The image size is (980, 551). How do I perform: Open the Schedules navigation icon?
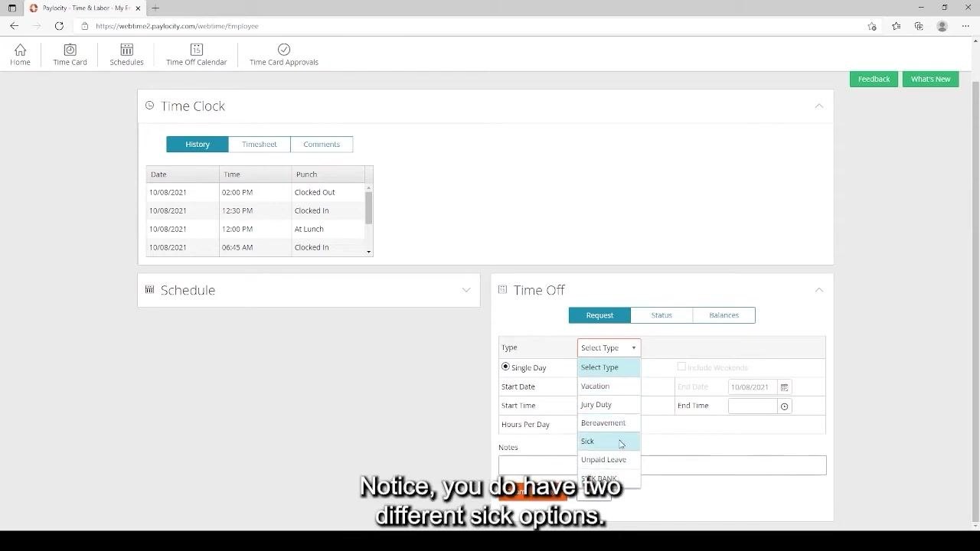(x=126, y=50)
